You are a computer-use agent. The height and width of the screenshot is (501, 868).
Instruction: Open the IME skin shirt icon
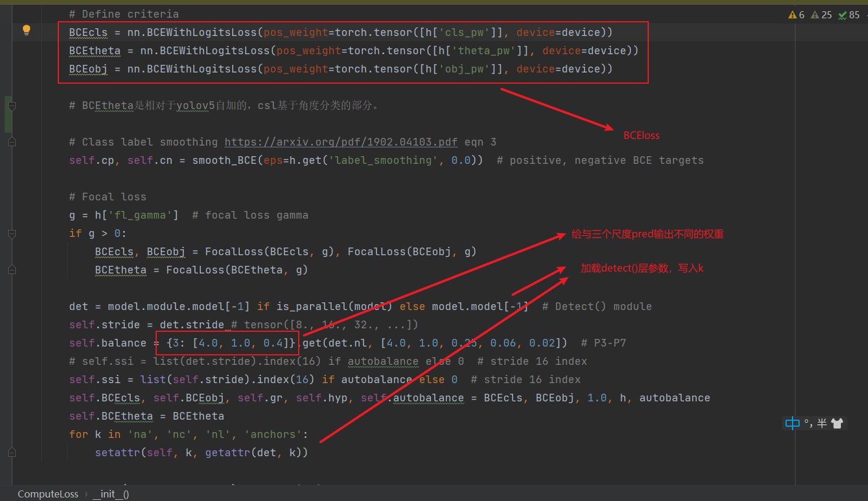click(x=837, y=423)
